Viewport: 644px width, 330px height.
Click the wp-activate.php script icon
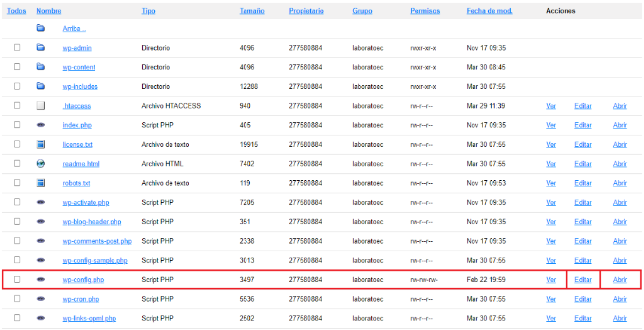(x=41, y=202)
